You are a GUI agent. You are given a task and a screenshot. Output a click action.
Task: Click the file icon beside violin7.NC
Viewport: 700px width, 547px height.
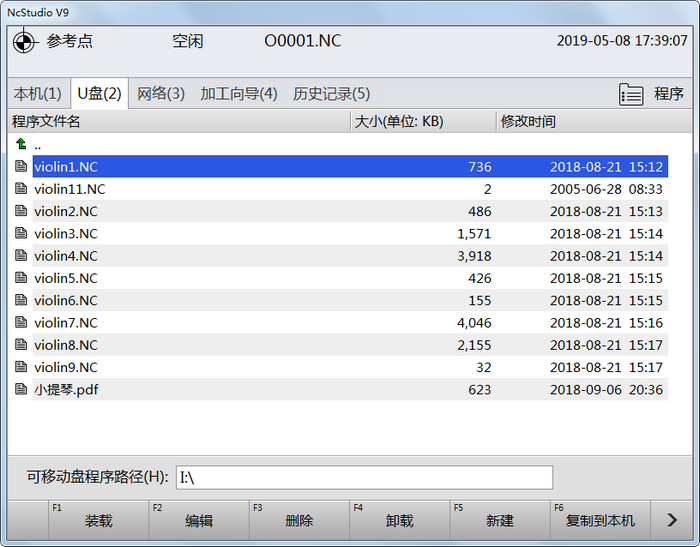pyautogui.click(x=21, y=322)
